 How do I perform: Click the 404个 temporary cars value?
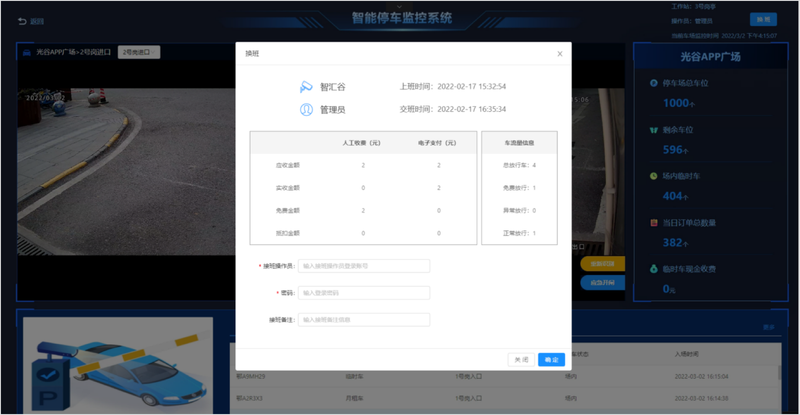point(676,196)
